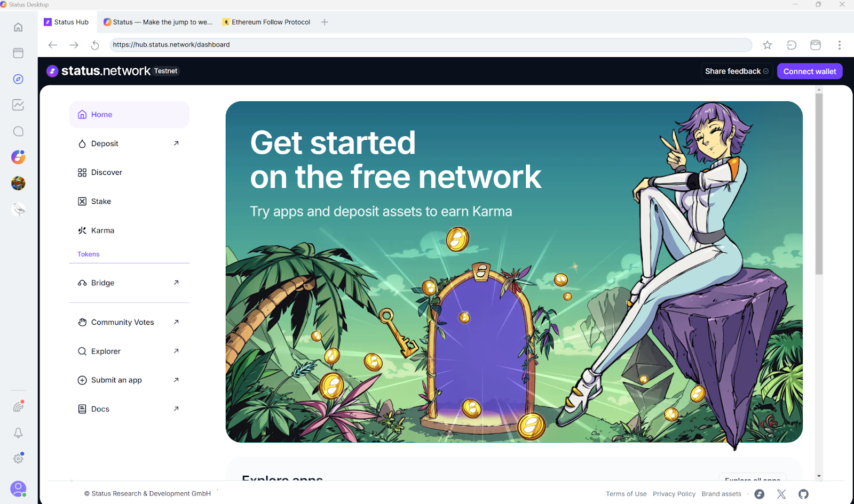The height and width of the screenshot is (504, 854).
Task: Click the GitHub icon in footer
Action: pos(803,494)
